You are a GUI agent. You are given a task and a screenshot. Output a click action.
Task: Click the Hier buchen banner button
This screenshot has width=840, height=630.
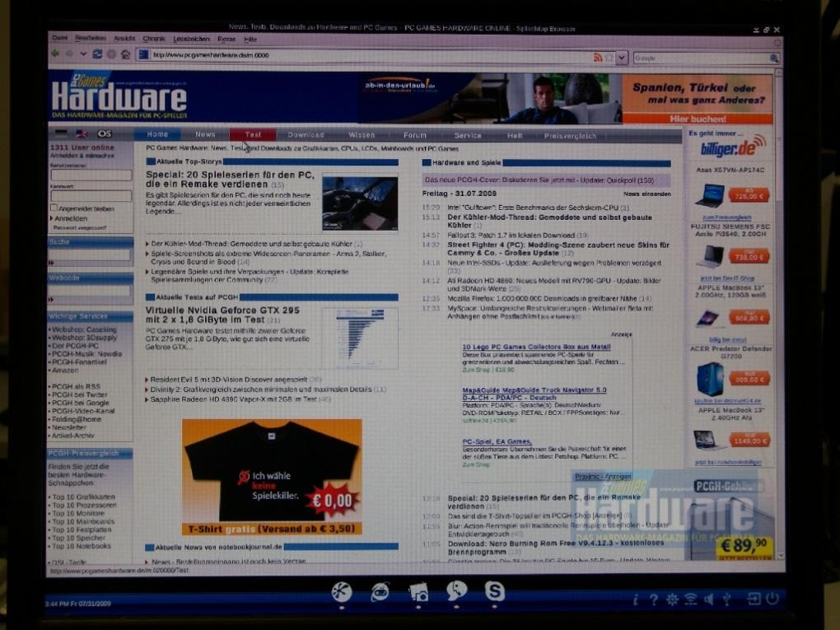click(x=698, y=119)
